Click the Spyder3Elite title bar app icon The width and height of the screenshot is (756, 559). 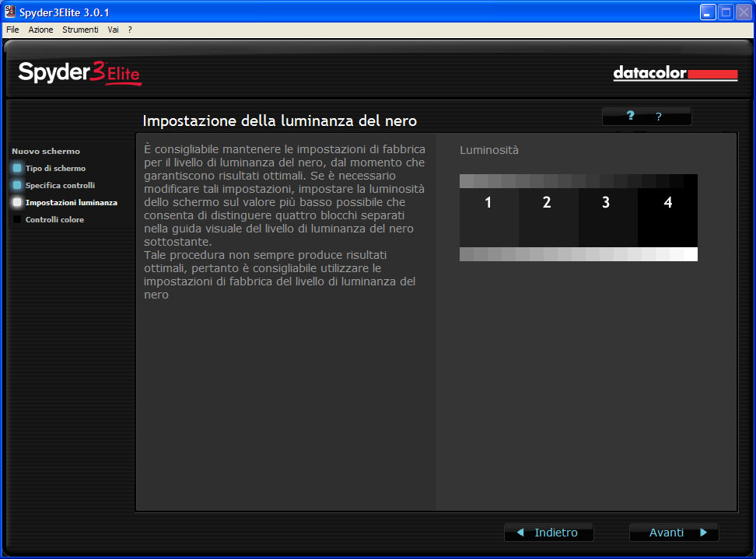click(9, 12)
